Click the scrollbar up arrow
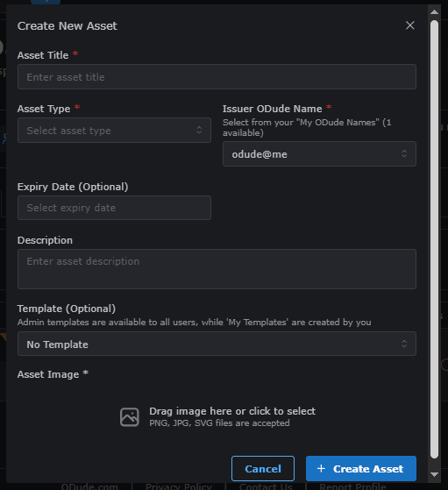 [x=434, y=12]
